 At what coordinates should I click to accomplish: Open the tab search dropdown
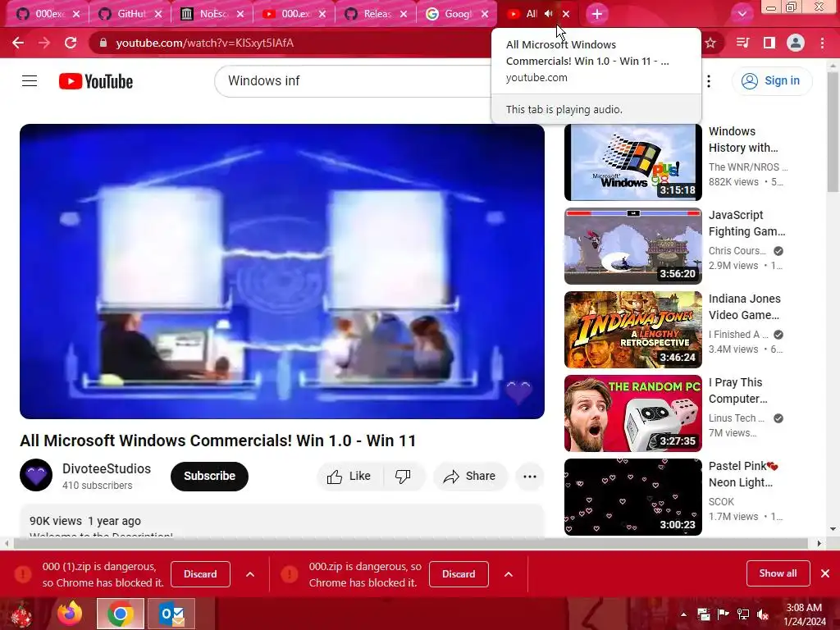point(742,14)
